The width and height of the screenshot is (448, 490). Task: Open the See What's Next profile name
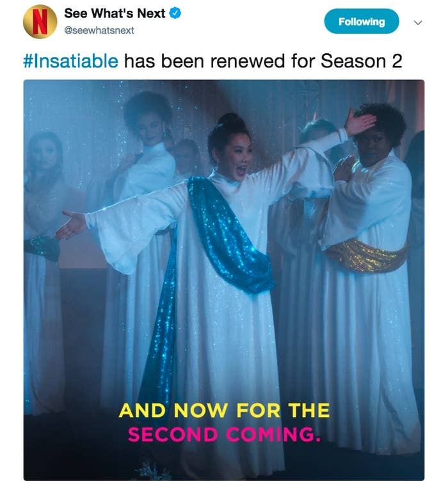tap(115, 13)
